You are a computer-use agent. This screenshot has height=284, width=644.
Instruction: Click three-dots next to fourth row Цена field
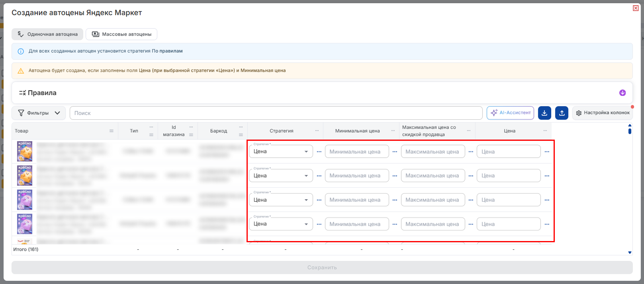coord(547,224)
